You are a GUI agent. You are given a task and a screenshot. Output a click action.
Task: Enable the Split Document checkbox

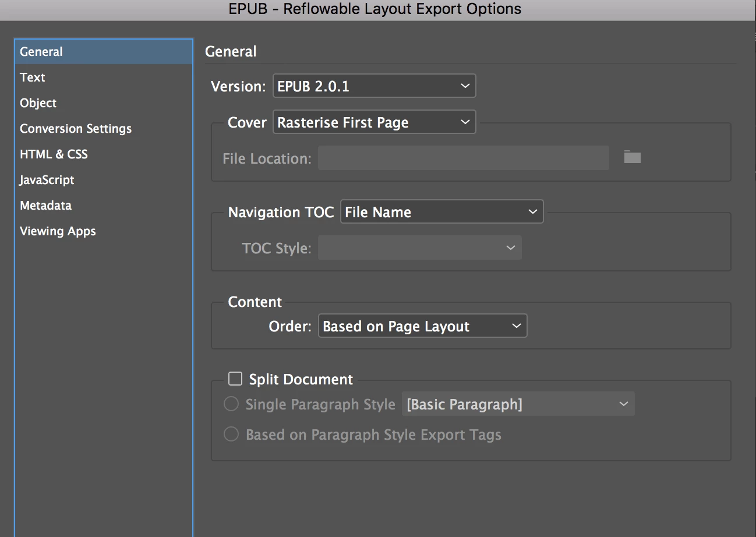[235, 379]
